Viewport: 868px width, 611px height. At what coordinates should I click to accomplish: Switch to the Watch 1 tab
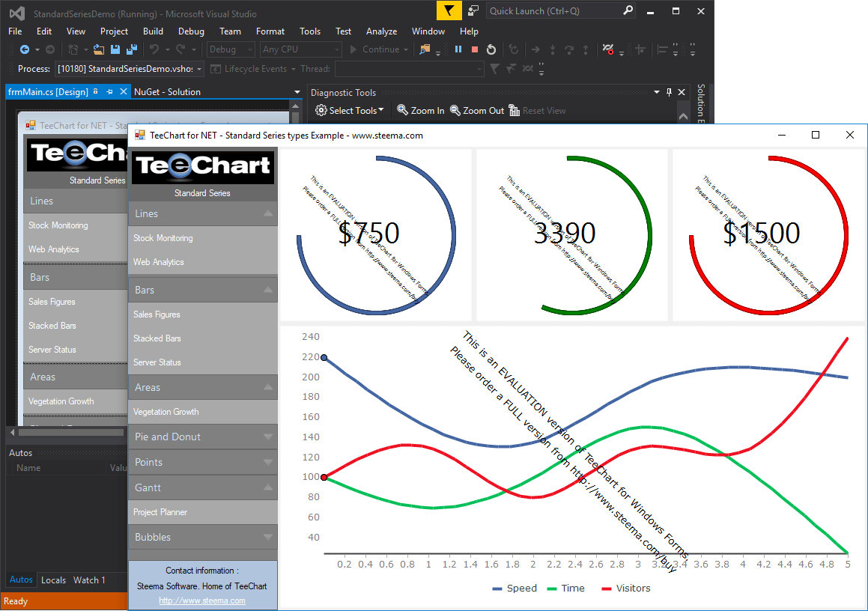tap(89, 580)
